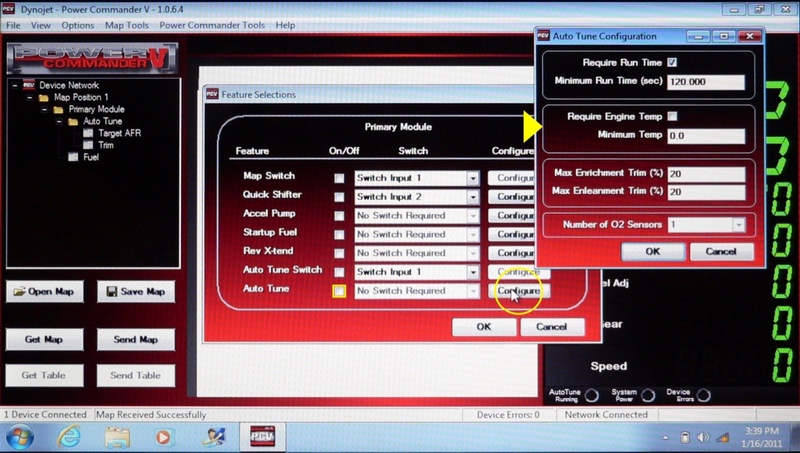Click the Map Position 1 folder icon
This screenshot has width=800, height=453.
tap(43, 98)
